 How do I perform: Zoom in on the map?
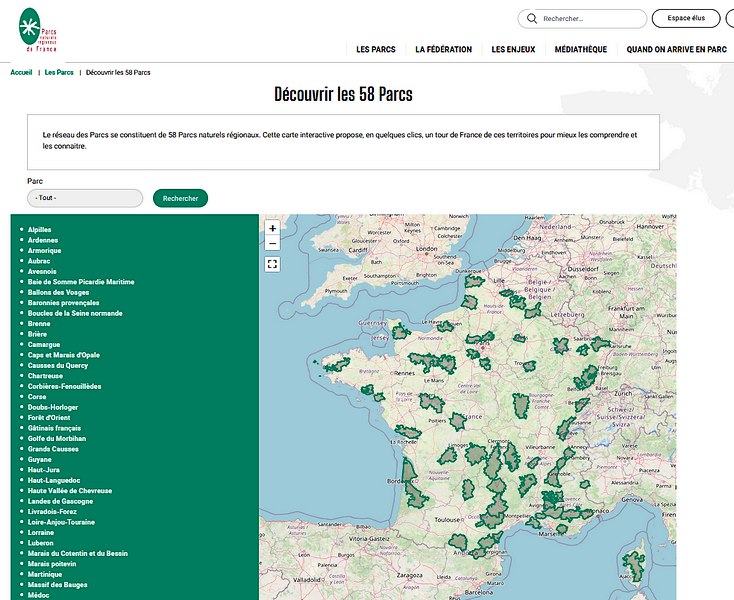click(272, 228)
